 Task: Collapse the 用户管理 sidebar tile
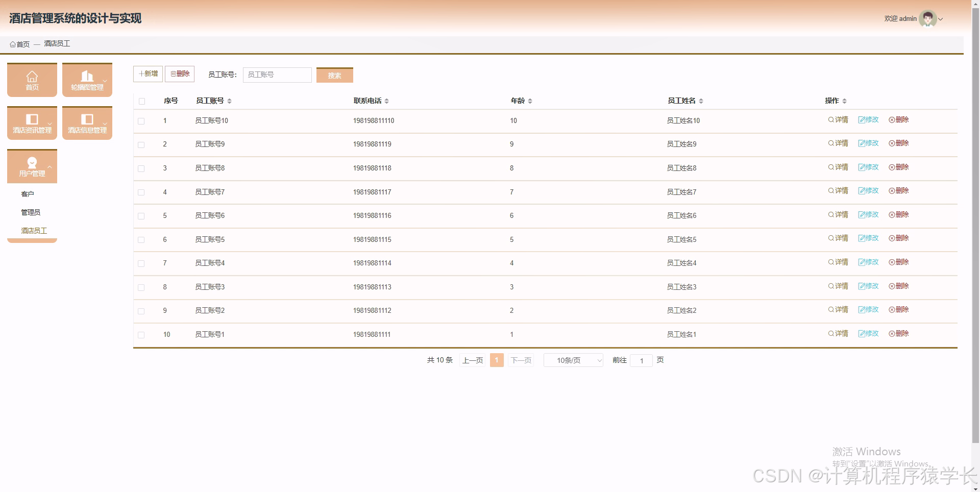tap(32, 166)
